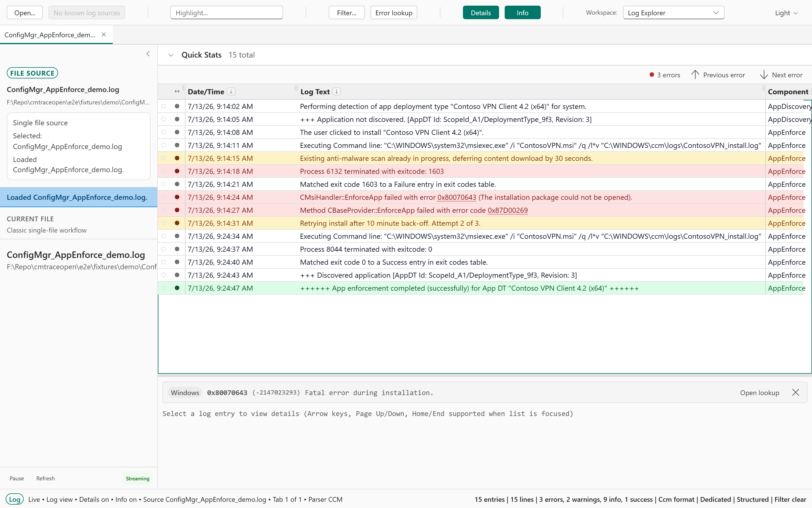Open the No known log sources dropdown
This screenshot has height=508, width=812.
point(87,13)
